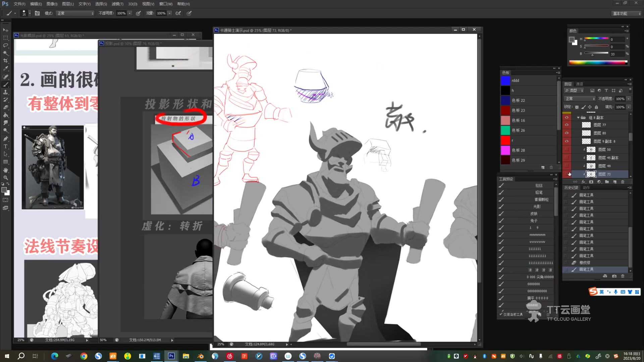The height and width of the screenshot is (362, 644).
Task: Lock transparent pixels in Layers panel
Action: tap(577, 107)
